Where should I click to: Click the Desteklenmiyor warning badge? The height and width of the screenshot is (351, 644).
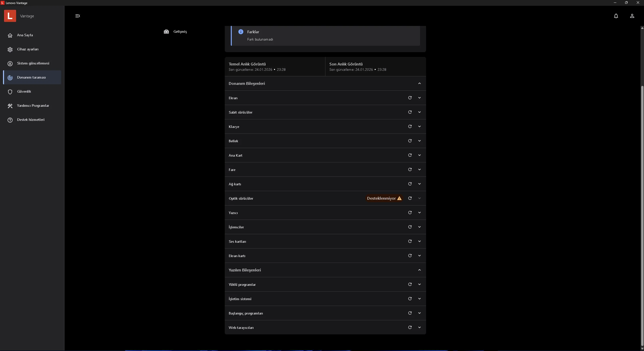pos(384,198)
